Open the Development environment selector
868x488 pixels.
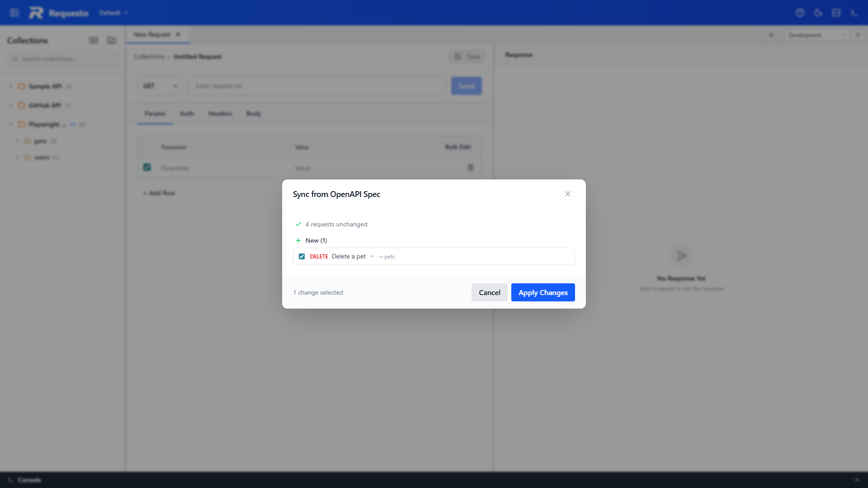(x=816, y=35)
